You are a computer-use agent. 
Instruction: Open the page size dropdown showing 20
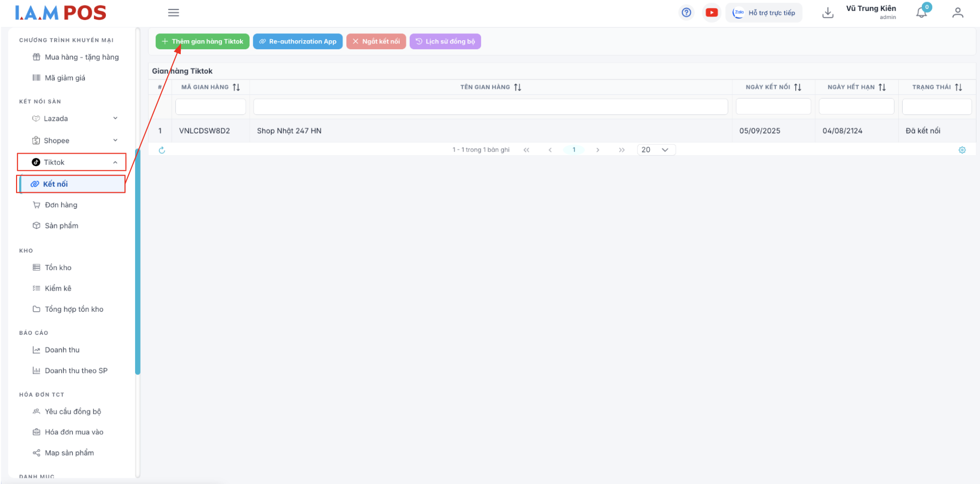[656, 150]
